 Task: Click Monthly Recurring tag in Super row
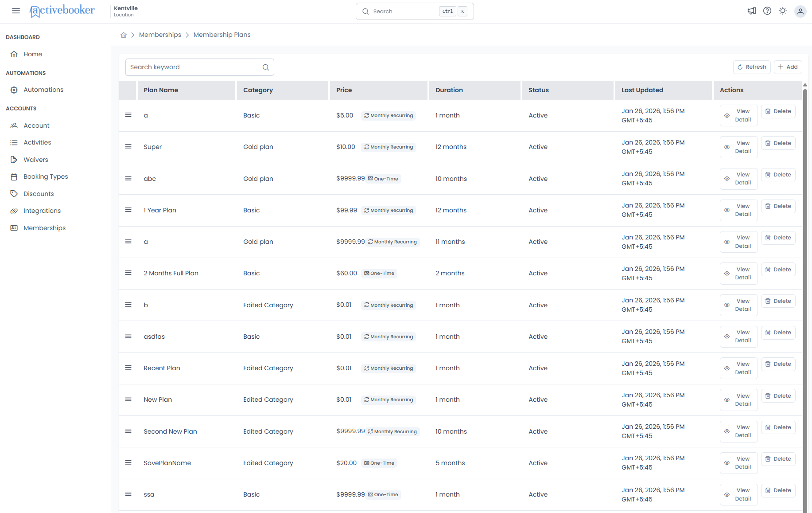click(x=389, y=147)
